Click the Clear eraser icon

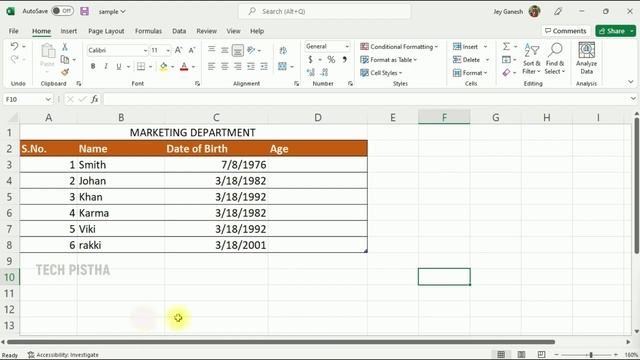coord(506,73)
